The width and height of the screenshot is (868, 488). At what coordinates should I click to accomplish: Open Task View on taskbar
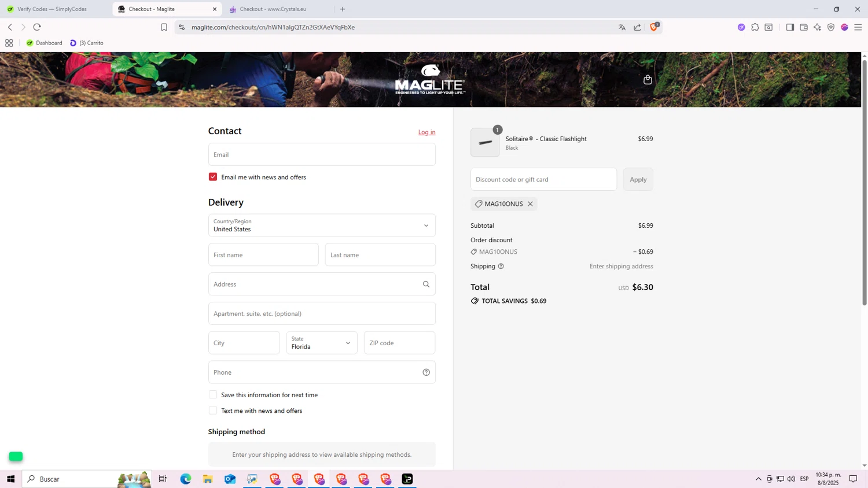[x=163, y=479]
